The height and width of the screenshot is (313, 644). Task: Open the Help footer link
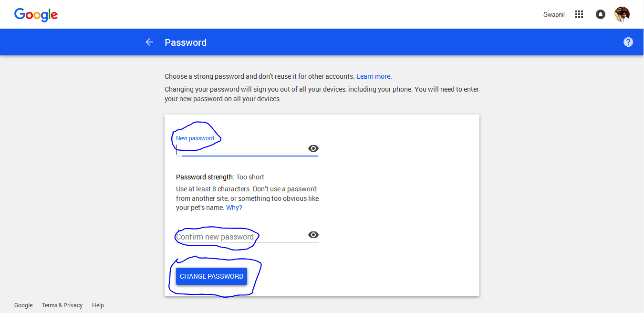coord(98,305)
